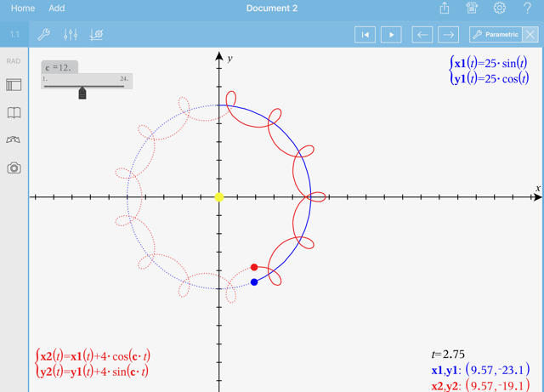Play the animation
This screenshot has width=544, height=392.
[391, 35]
